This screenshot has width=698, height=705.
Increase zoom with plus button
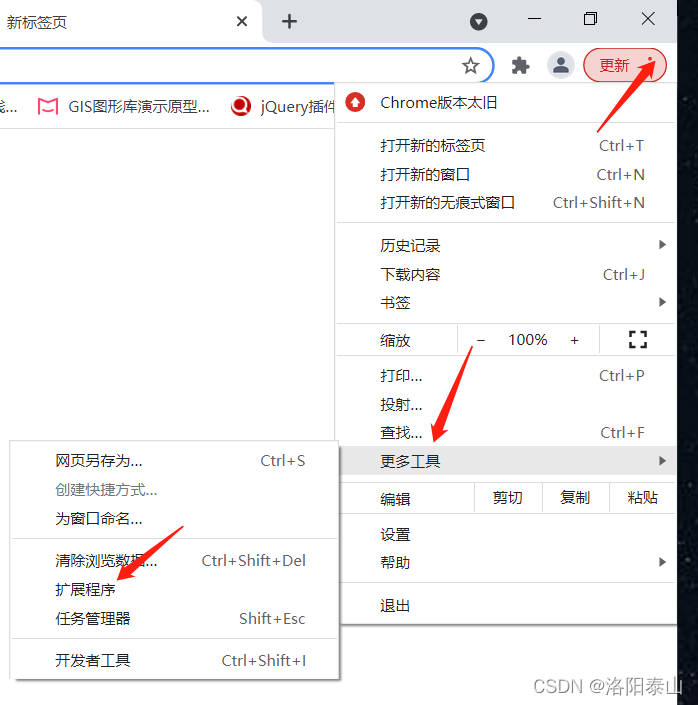coord(574,340)
